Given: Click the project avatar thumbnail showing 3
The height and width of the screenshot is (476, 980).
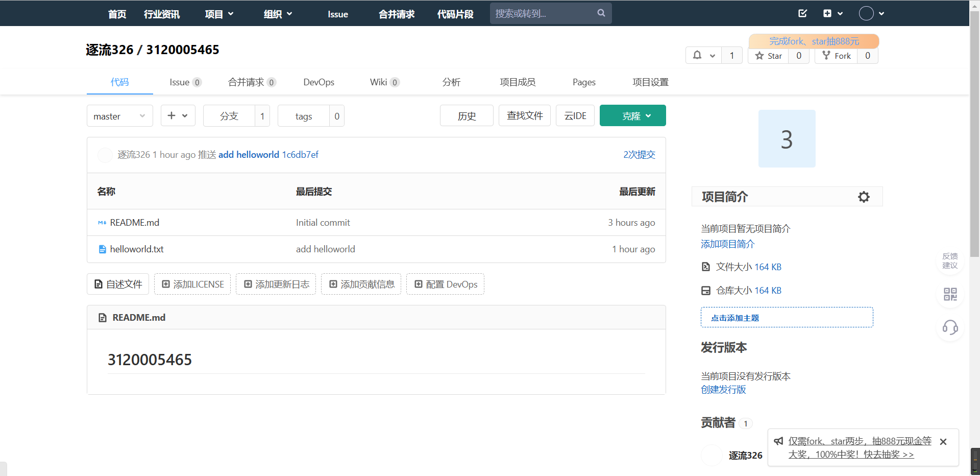Looking at the screenshot, I should [x=787, y=138].
